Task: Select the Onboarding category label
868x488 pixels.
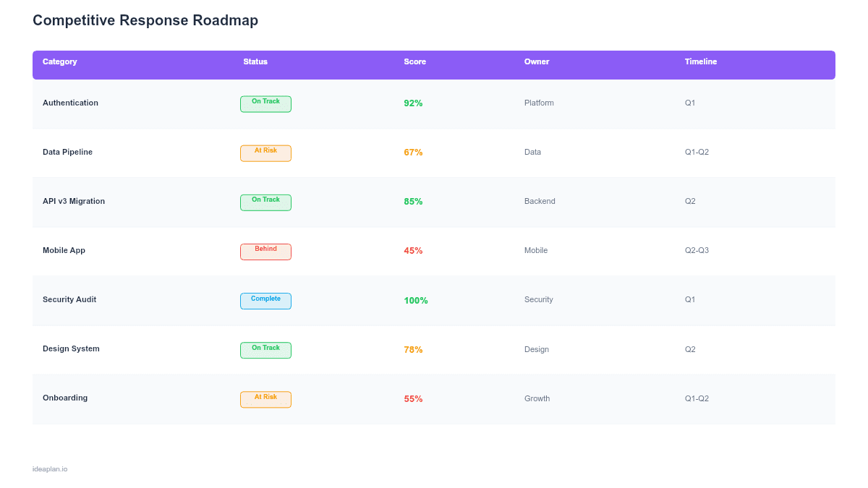Action: point(65,398)
